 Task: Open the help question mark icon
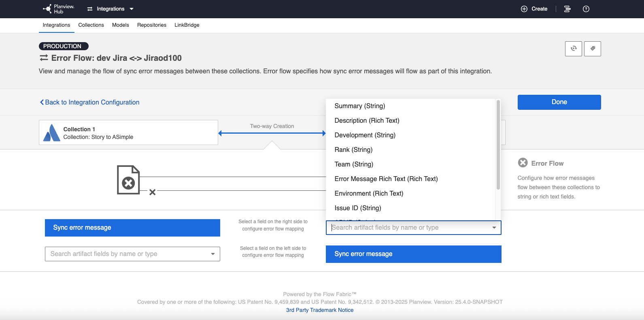coord(586,9)
